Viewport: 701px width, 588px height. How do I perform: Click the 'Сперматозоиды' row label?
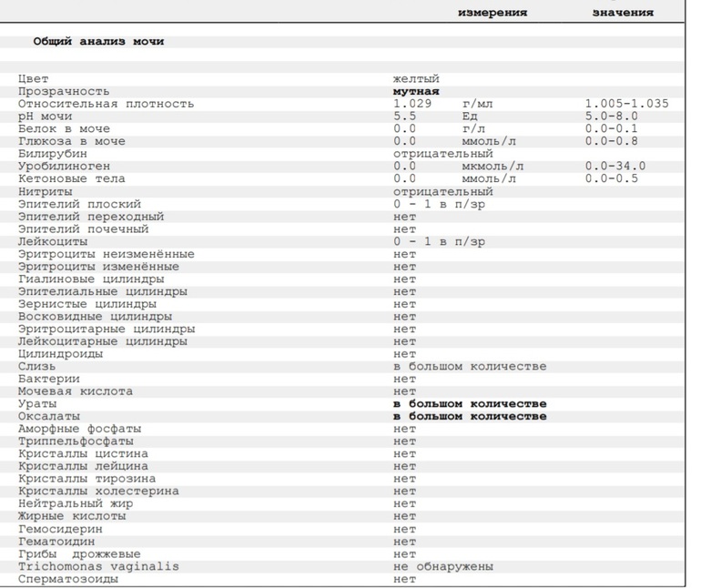point(67,579)
